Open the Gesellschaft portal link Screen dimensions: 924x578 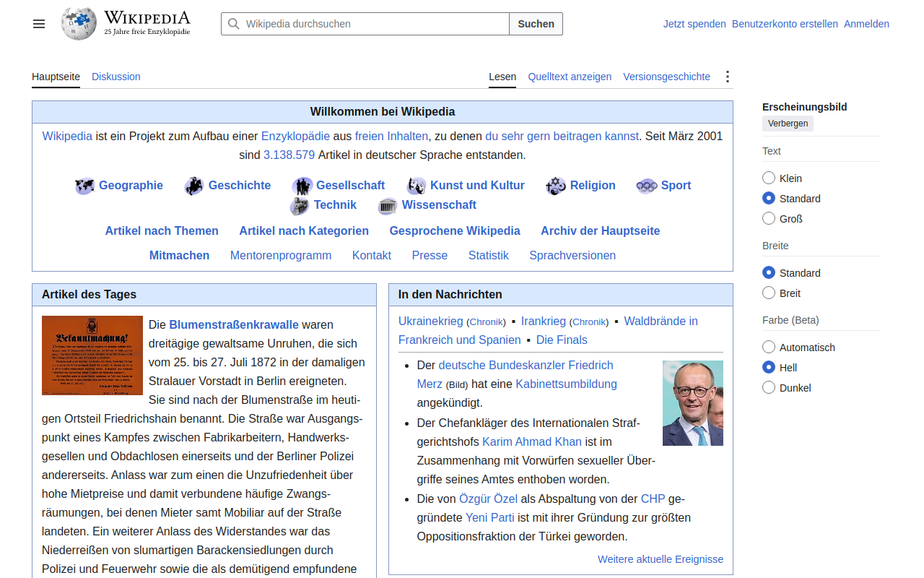pos(350,186)
